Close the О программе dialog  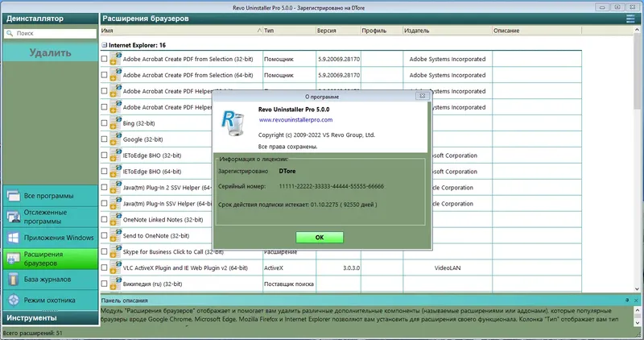point(422,96)
